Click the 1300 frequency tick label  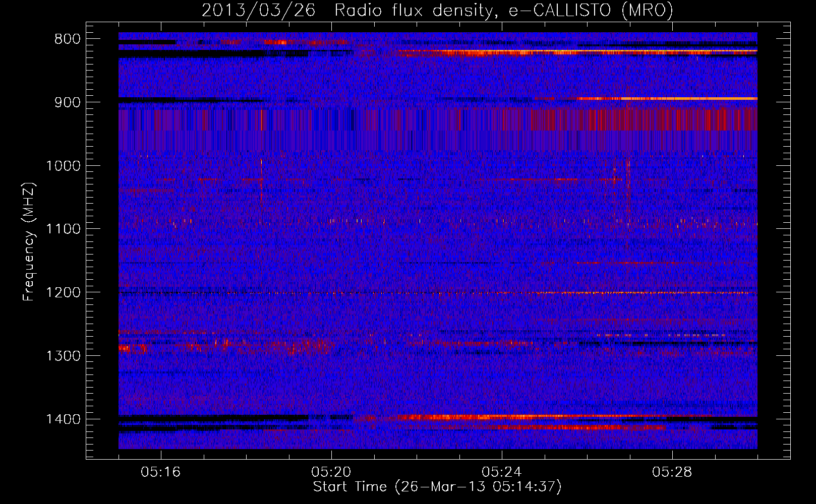[x=63, y=356]
